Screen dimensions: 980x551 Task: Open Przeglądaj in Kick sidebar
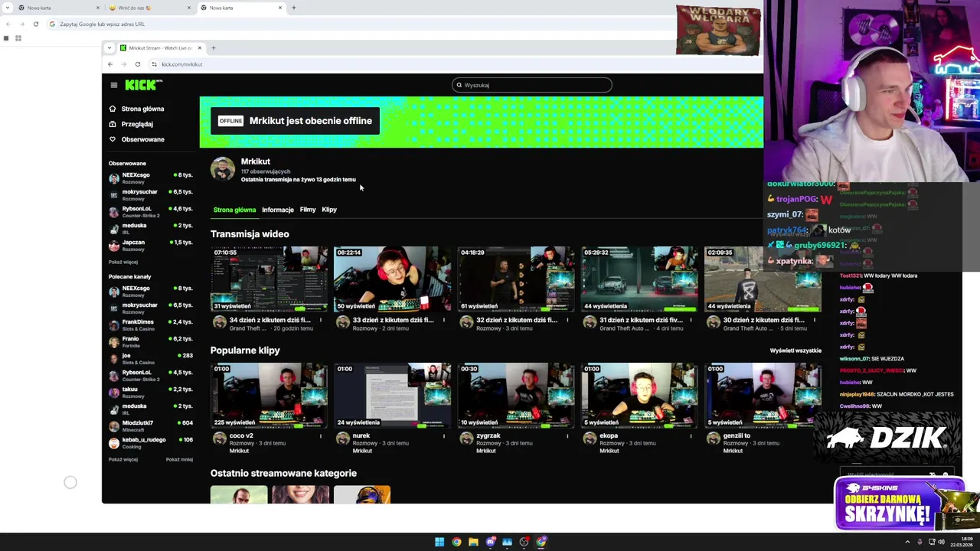pos(137,124)
